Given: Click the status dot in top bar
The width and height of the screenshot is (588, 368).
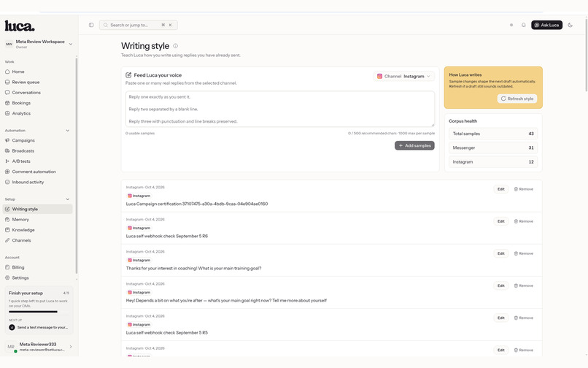Looking at the screenshot, I should [511, 25].
